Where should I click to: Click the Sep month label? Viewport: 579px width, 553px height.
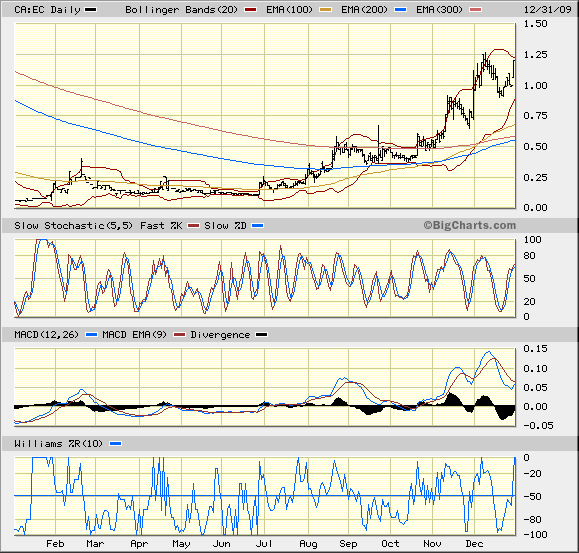(x=348, y=544)
